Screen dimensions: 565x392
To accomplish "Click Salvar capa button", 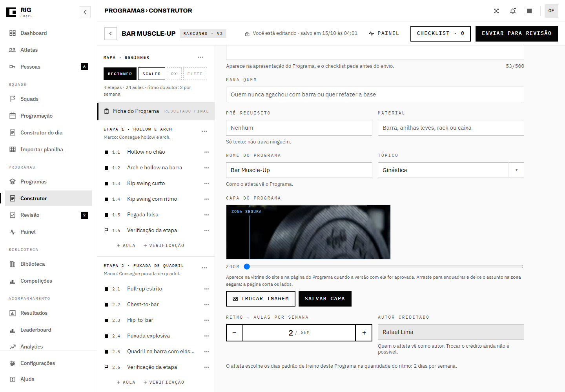I will [x=325, y=299].
